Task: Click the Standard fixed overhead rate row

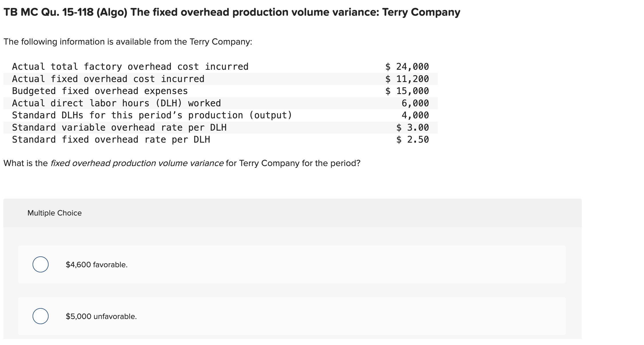Action: click(x=111, y=139)
